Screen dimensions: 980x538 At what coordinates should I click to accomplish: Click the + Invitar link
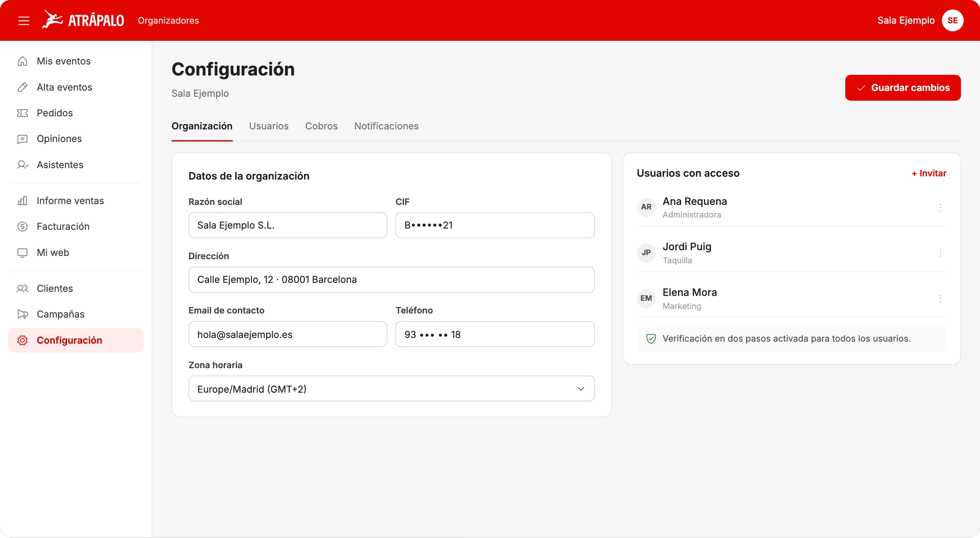click(x=929, y=173)
